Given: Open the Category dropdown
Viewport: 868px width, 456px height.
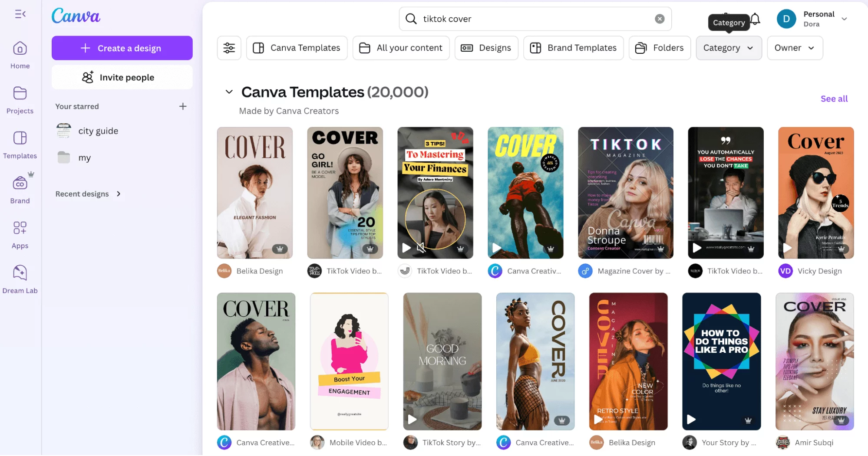Looking at the screenshot, I should (x=729, y=48).
